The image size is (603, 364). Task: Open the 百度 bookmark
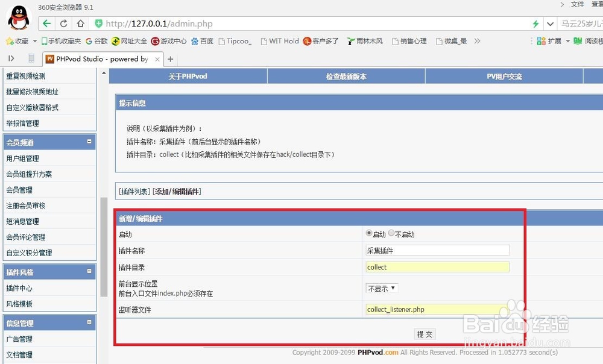click(202, 41)
